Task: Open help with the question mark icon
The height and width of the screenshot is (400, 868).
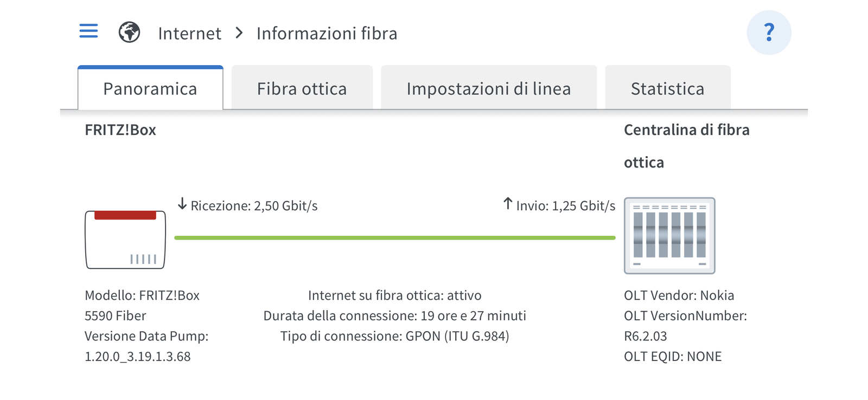Action: pyautogui.click(x=769, y=33)
